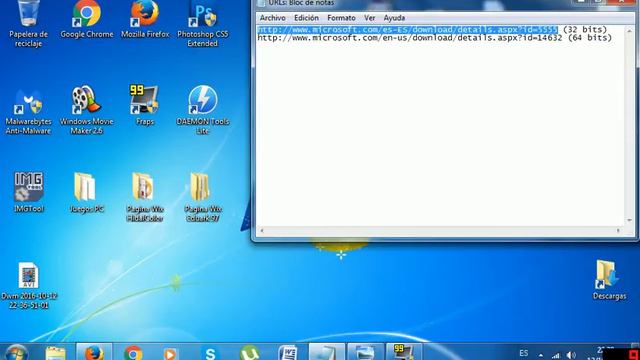Click the Notepad horizontal scrollbar right arrow

click(x=618, y=231)
